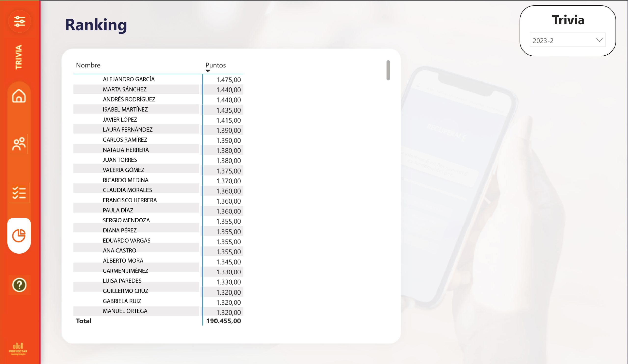The height and width of the screenshot is (364, 628).
Task: Go to the Home page icon
Action: click(19, 96)
